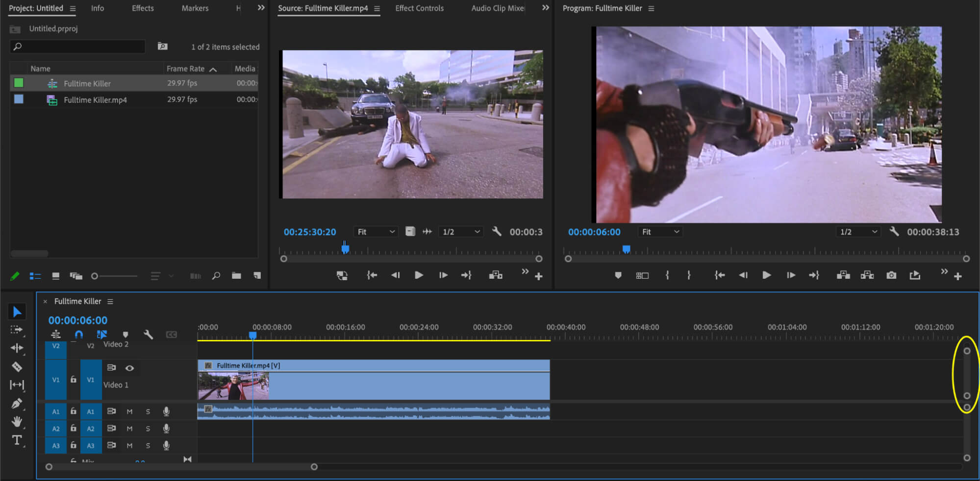Switch to Audio Clip Mixer tab
980x481 pixels.
(x=498, y=8)
